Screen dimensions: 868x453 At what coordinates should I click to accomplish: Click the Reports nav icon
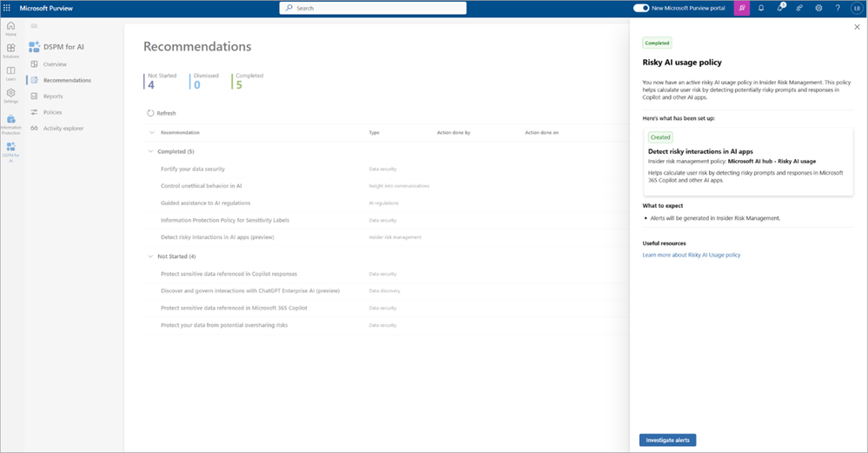pos(35,97)
